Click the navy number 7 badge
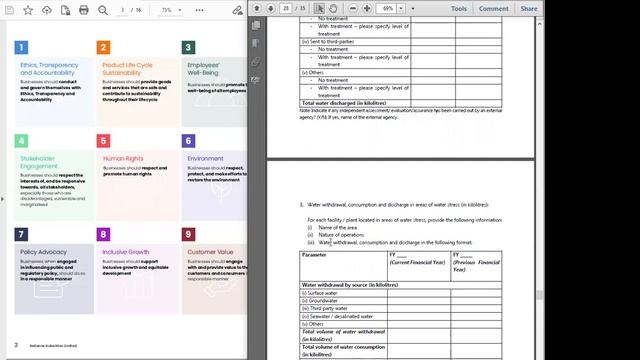Image resolution: width=640 pixels, height=360 pixels. click(x=21, y=234)
